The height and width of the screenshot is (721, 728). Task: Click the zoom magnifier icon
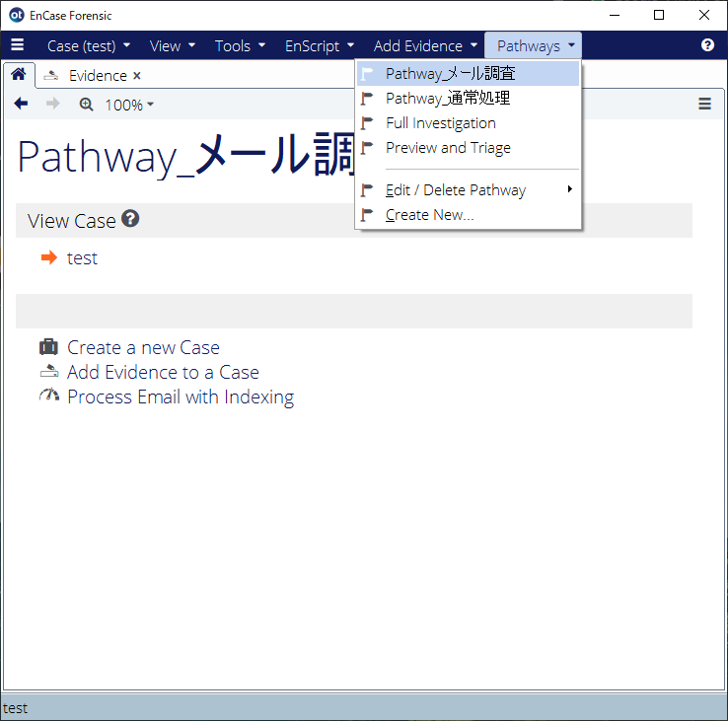pyautogui.click(x=87, y=105)
